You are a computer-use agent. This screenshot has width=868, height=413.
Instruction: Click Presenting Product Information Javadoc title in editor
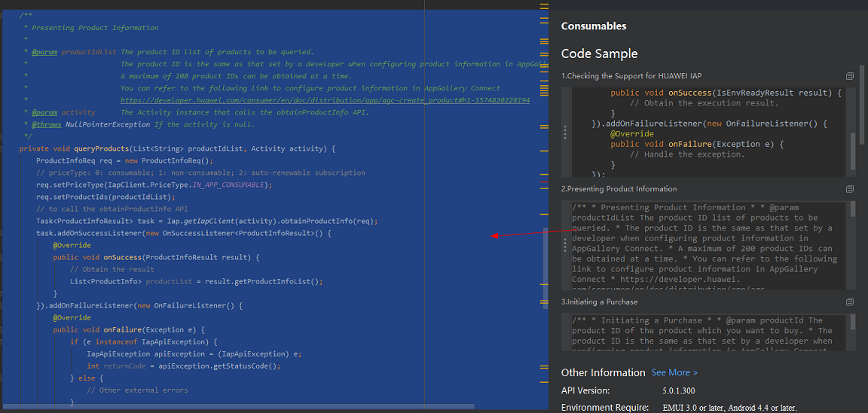pos(95,28)
